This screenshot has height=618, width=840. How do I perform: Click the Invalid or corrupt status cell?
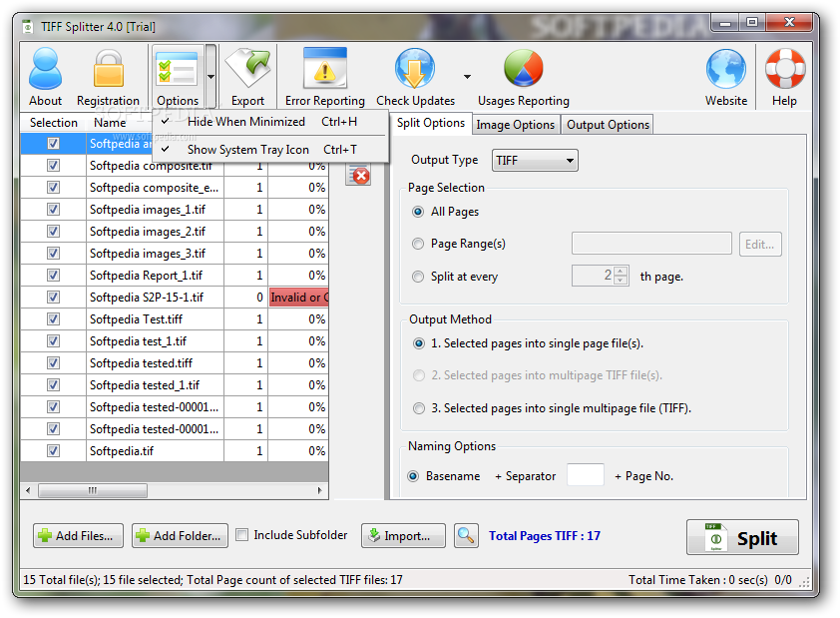(298, 297)
